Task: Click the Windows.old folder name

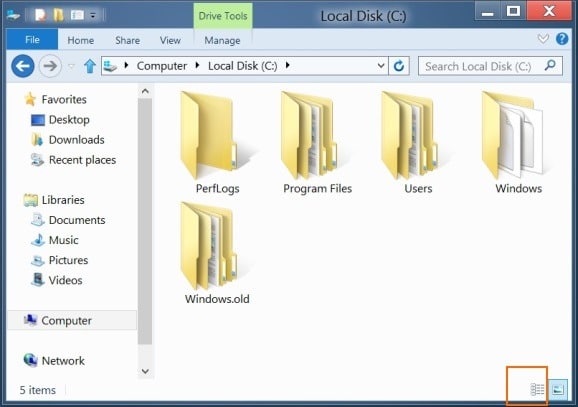Action: click(217, 299)
